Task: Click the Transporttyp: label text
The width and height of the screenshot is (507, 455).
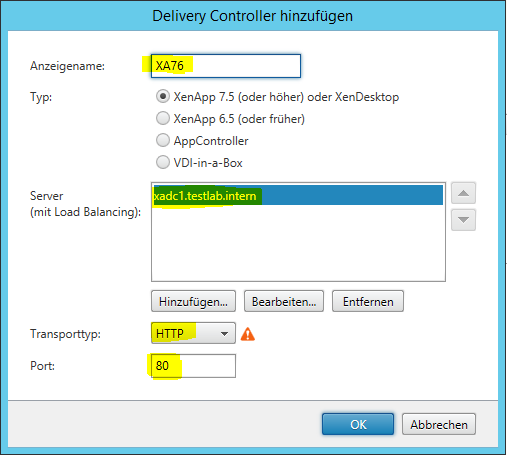Action: (x=65, y=334)
